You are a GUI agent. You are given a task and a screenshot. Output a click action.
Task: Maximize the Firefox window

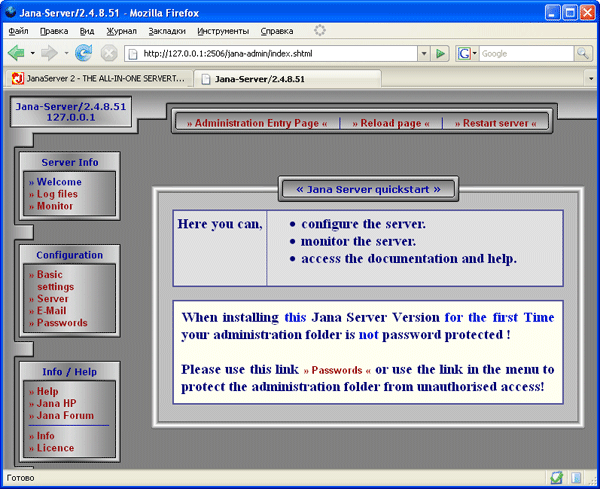pyautogui.click(x=569, y=13)
